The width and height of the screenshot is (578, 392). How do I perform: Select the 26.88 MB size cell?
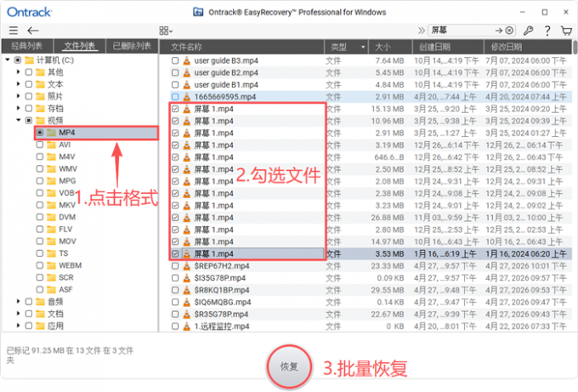(x=388, y=218)
